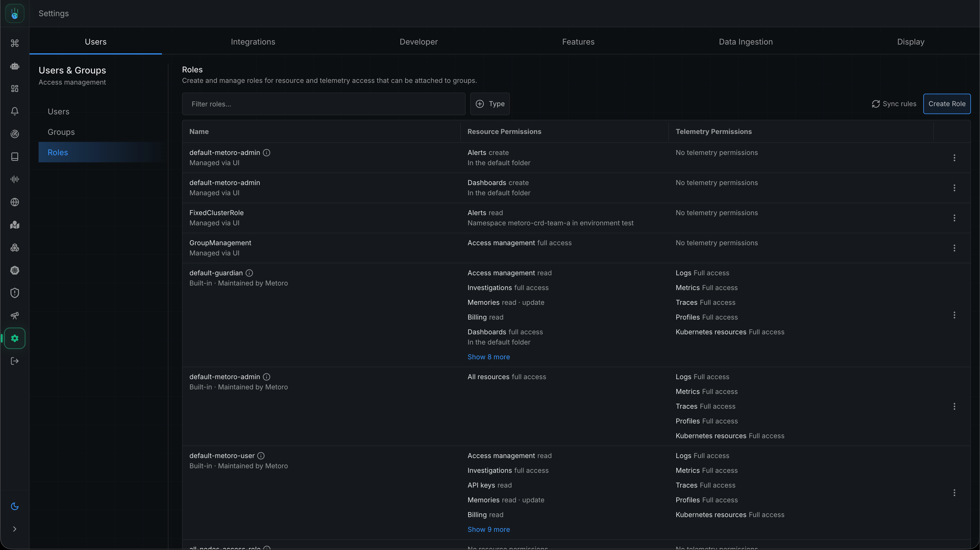Image resolution: width=980 pixels, height=550 pixels.
Task: Open the globe icon in sidebar
Action: pos(14,202)
